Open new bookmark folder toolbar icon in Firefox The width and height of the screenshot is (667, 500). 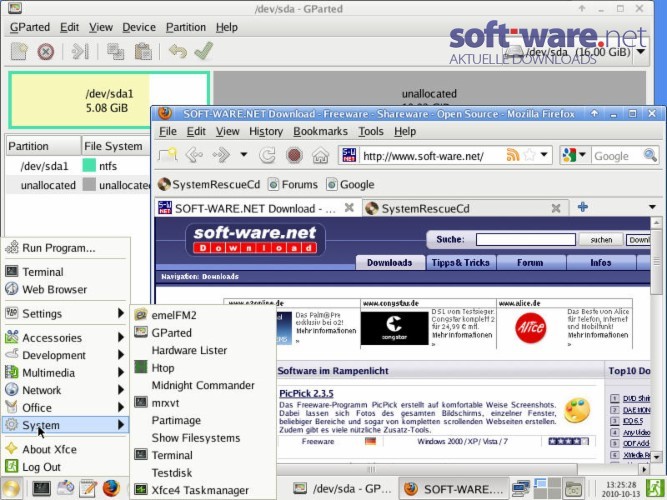tap(167, 155)
